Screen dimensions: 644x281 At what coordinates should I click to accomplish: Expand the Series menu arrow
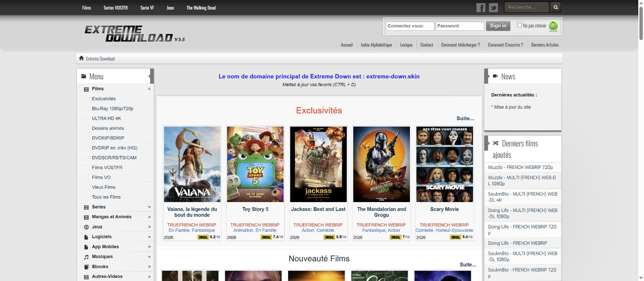tap(149, 207)
